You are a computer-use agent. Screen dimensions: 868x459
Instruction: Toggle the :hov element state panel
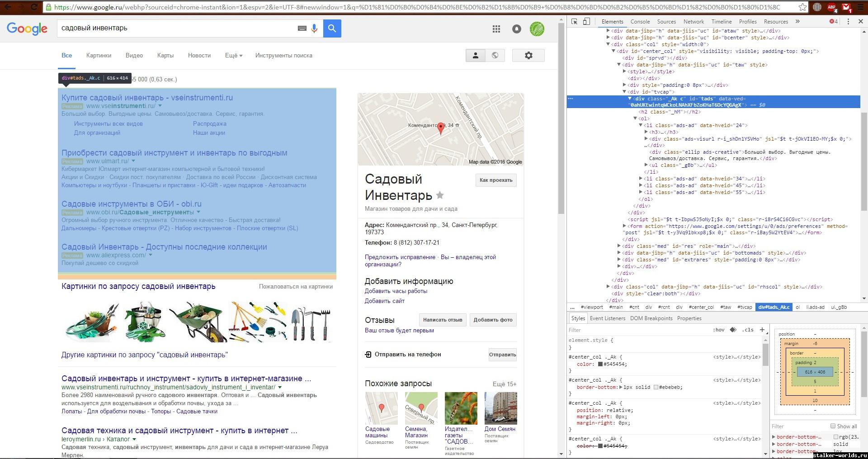pos(718,330)
